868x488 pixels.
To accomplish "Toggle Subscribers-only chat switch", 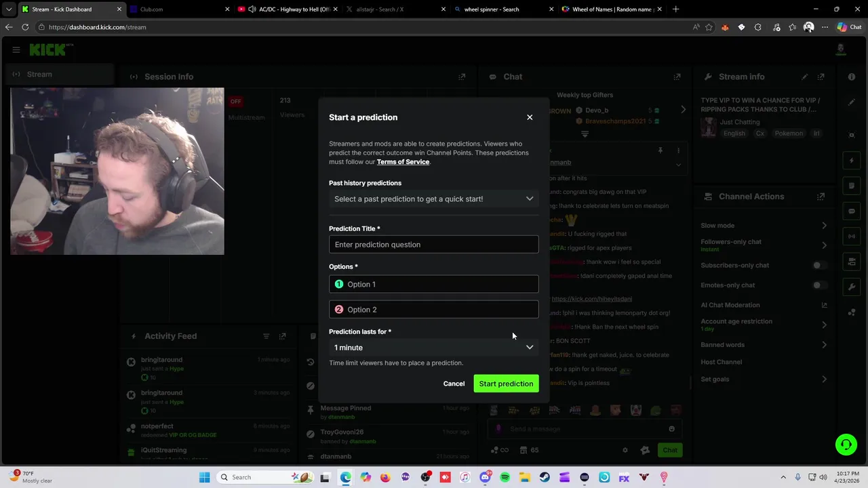I will pos(820,266).
